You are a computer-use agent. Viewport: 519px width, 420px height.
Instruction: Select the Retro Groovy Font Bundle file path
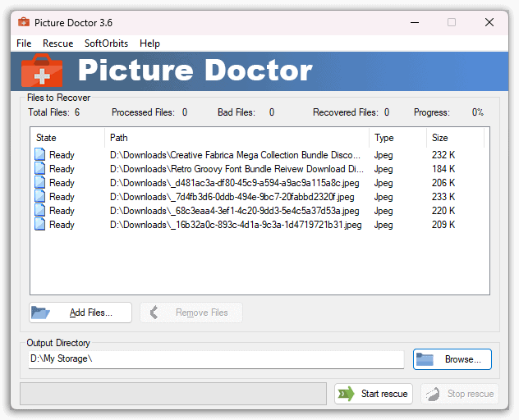pos(237,169)
